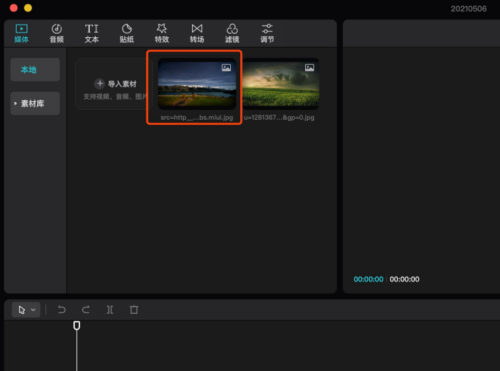Click the white total duration 00:00:00

click(x=404, y=279)
